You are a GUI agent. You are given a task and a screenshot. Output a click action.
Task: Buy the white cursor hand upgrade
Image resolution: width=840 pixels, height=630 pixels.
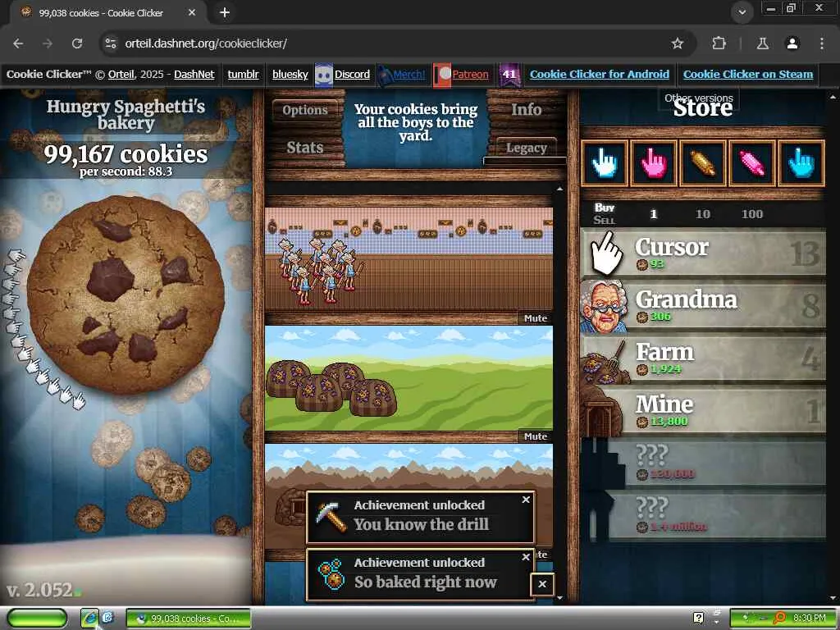(x=605, y=163)
